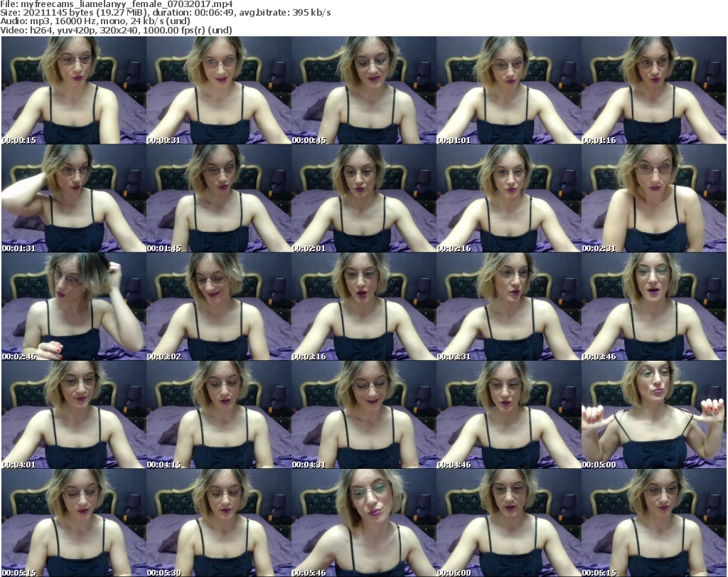Click the thumbnail at 00:02:16
This screenshot has width=728, height=577.
click(x=509, y=198)
